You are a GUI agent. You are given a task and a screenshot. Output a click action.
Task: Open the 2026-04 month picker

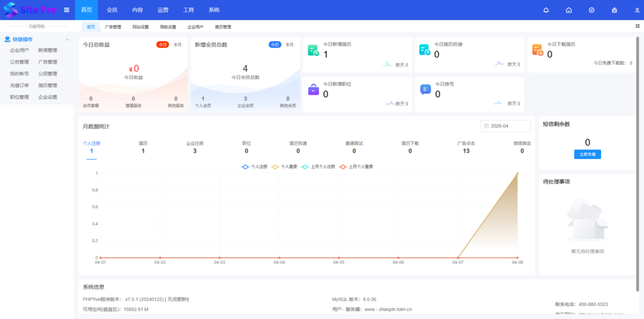point(506,126)
